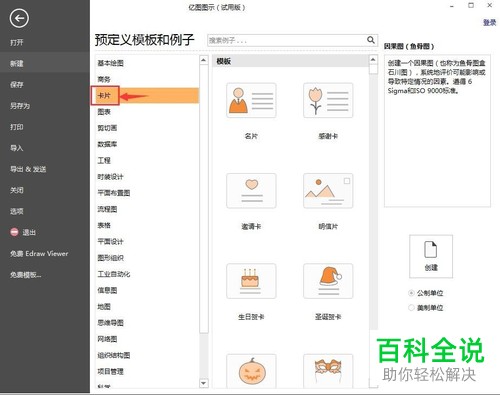Choose 另存为 in the left menu
500x395 pixels.
pos(20,106)
